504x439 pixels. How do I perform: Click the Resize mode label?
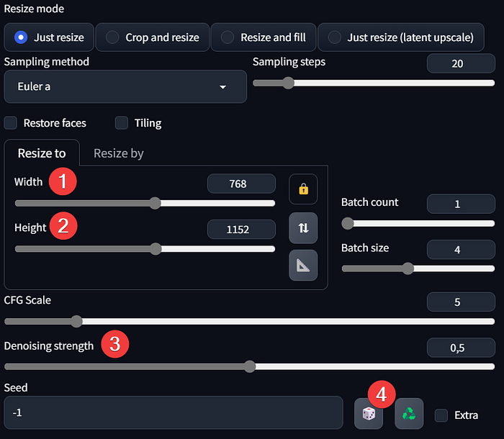pyautogui.click(x=34, y=9)
